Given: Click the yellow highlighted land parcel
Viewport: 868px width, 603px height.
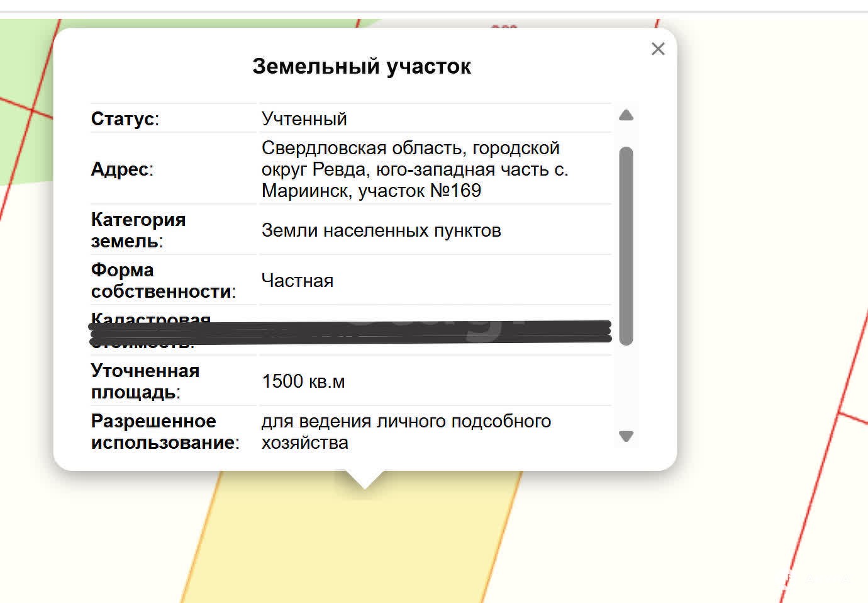Looking at the screenshot, I should coord(352,541).
